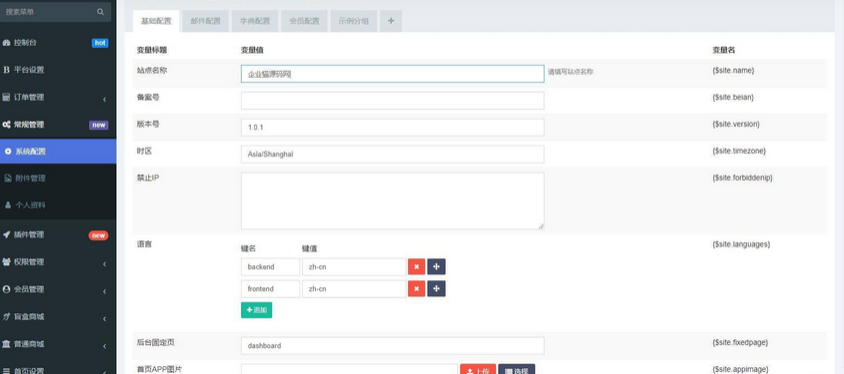Screen dimensions: 844x374
Task: Click the plus tab to add a config
Action: tap(391, 22)
